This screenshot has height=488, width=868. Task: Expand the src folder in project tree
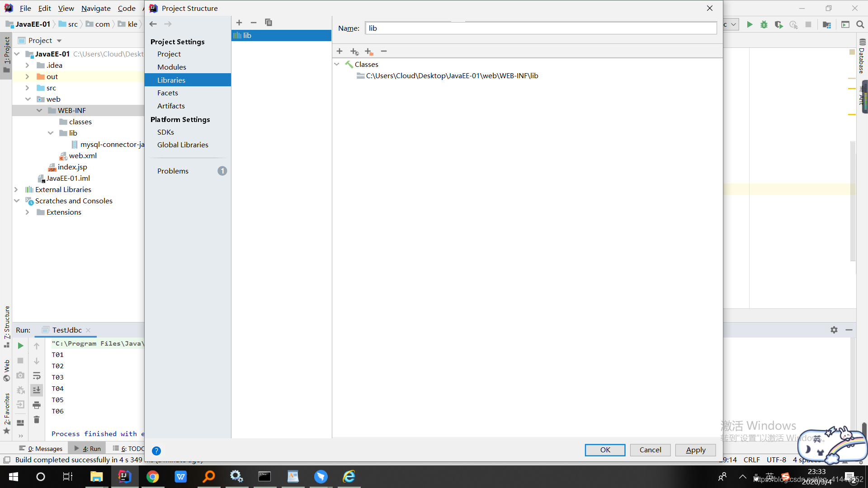coord(28,88)
